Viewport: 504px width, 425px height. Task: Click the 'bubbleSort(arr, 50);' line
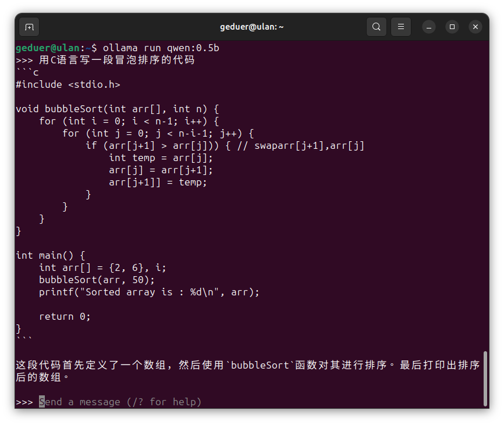(97, 280)
